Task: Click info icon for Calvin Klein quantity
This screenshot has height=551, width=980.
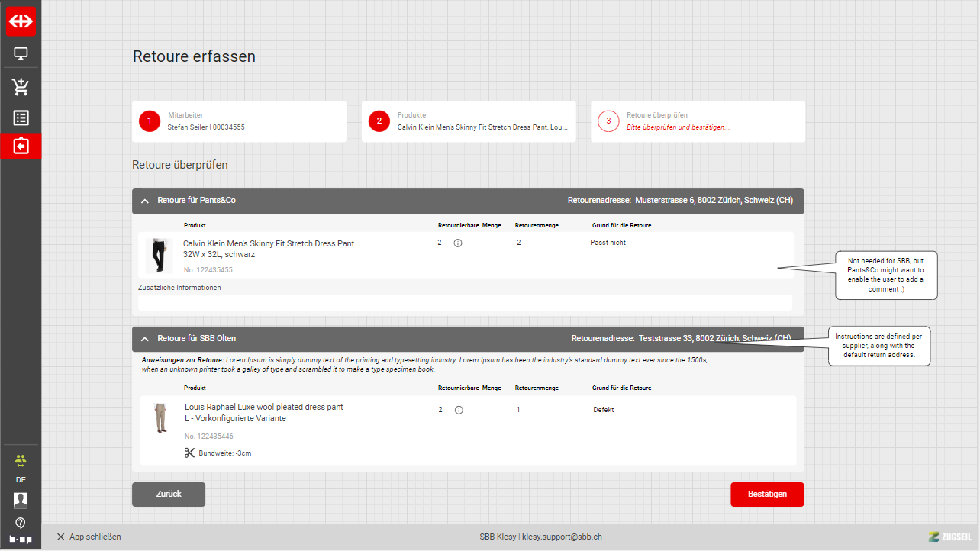Action: 458,243
